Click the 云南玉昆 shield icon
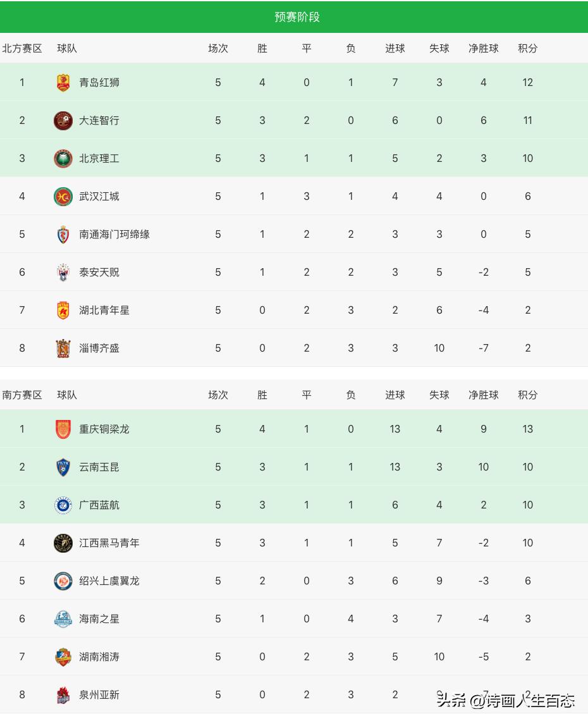 (x=63, y=467)
